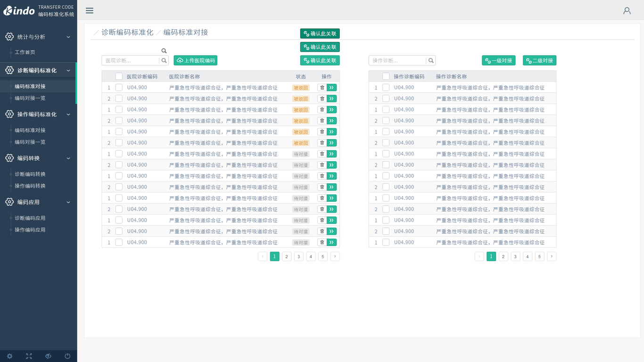The width and height of the screenshot is (644, 362).
Task: Open 编码对接一览 under 诊断编码标准化
Action: click(x=30, y=98)
